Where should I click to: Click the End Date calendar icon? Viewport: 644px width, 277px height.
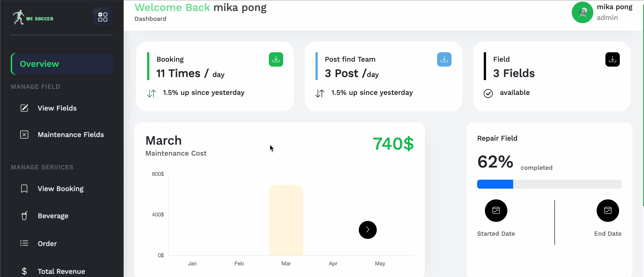(607, 211)
